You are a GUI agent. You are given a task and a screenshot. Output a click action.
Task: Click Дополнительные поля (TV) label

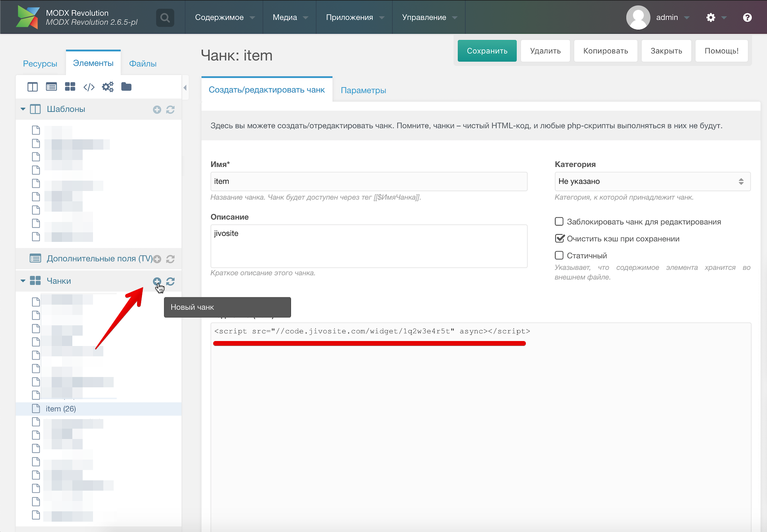pyautogui.click(x=100, y=259)
